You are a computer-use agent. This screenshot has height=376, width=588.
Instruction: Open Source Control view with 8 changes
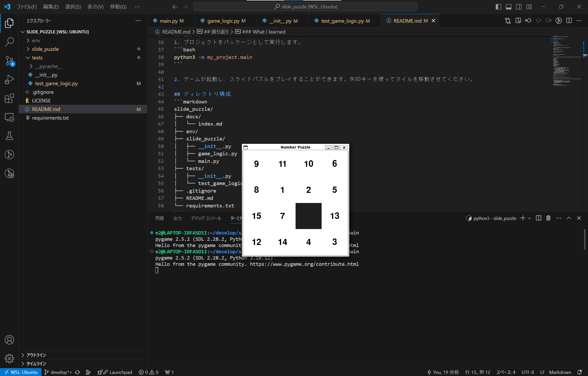pyautogui.click(x=9, y=61)
